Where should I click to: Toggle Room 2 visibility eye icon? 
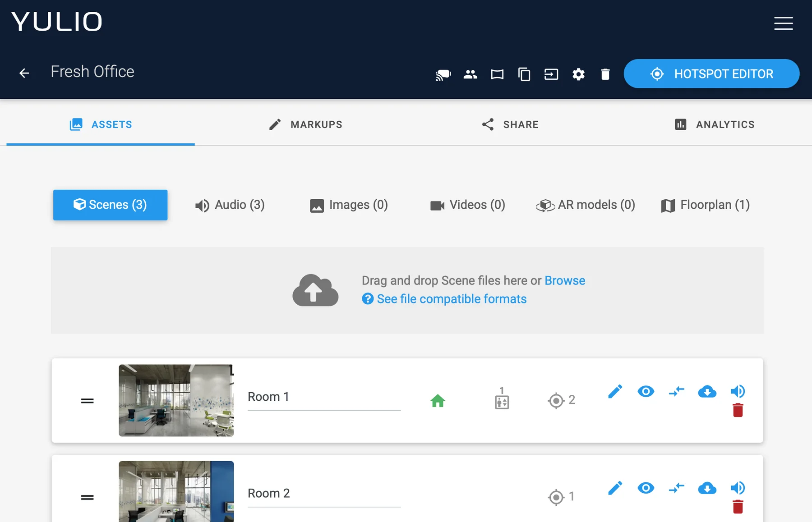(x=646, y=488)
